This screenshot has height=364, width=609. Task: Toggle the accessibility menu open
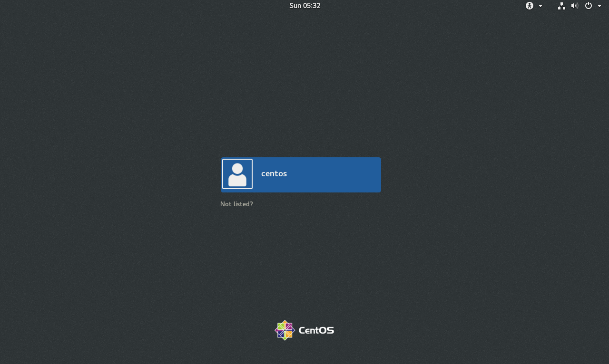(533, 6)
